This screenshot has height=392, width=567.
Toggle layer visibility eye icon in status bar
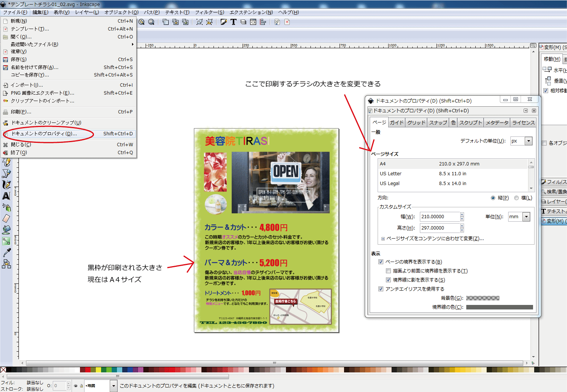[x=75, y=386]
